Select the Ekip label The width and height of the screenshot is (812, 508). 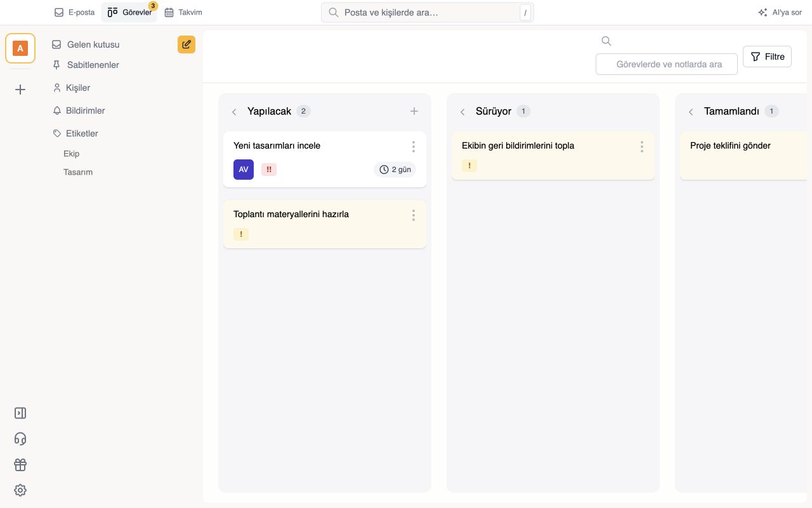tap(71, 154)
